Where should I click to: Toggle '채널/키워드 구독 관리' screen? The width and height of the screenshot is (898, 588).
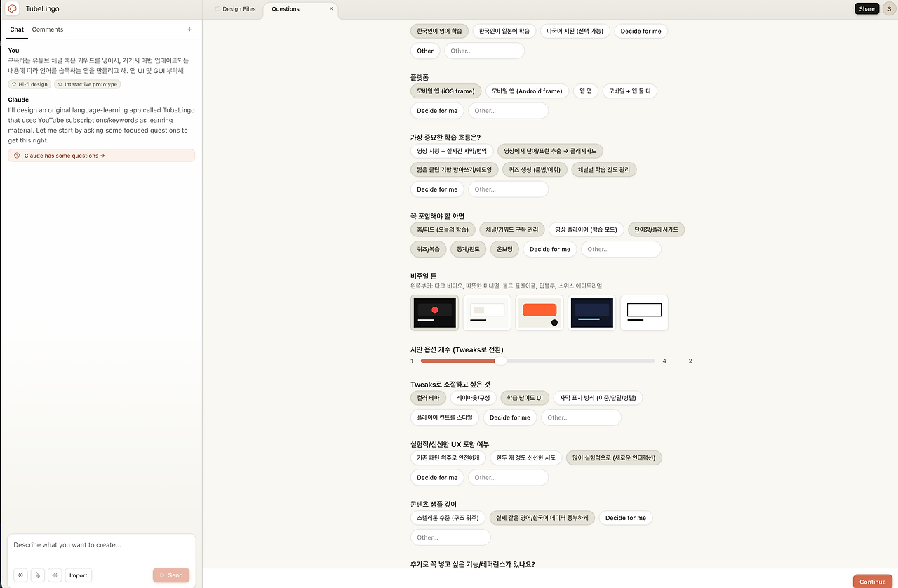(512, 229)
